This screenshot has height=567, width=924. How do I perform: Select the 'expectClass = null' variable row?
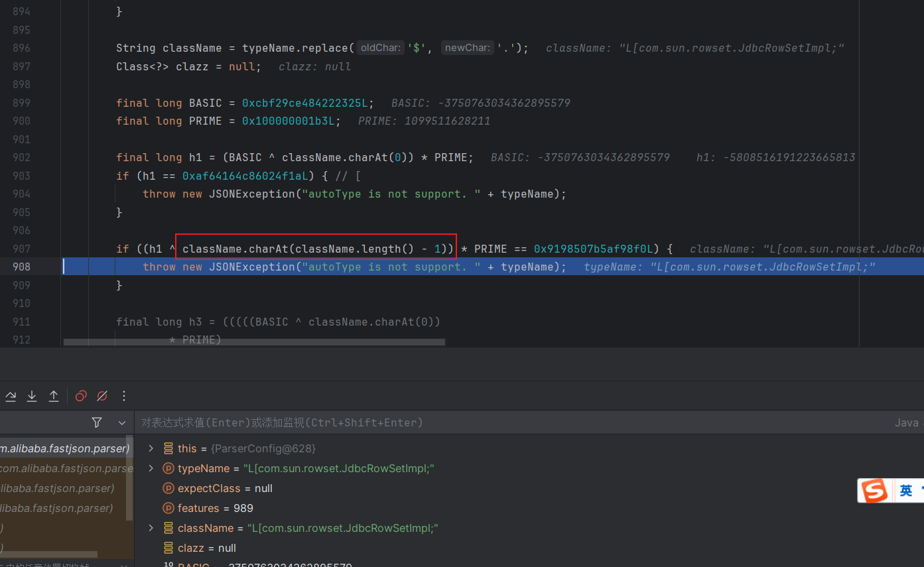(529, 488)
